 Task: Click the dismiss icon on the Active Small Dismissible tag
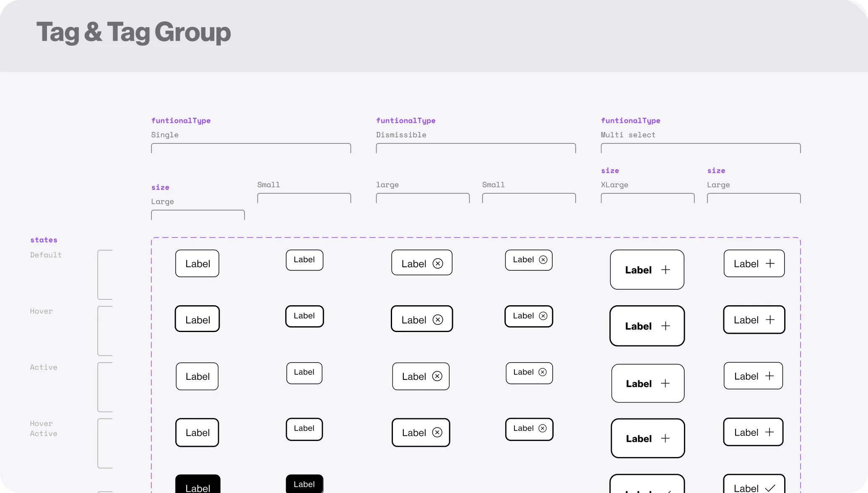pyautogui.click(x=543, y=372)
